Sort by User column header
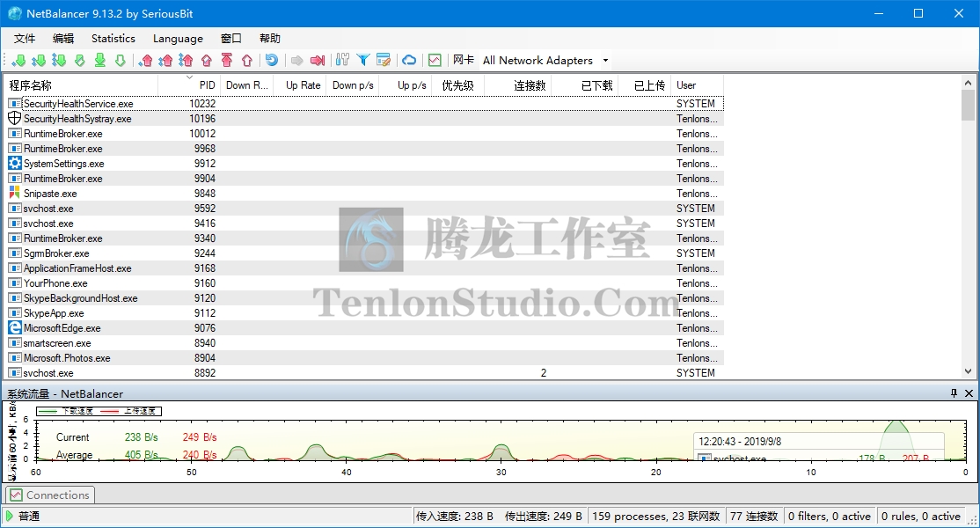 [x=698, y=85]
